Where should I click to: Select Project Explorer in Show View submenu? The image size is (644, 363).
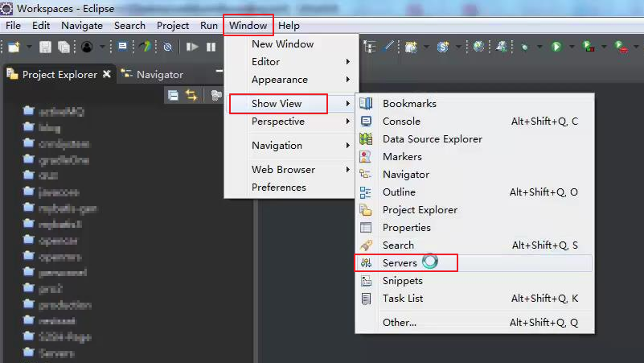pyautogui.click(x=474, y=209)
